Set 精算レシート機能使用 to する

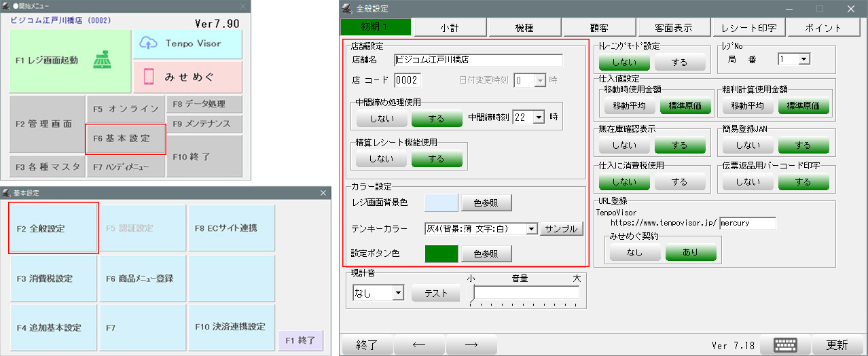437,158
